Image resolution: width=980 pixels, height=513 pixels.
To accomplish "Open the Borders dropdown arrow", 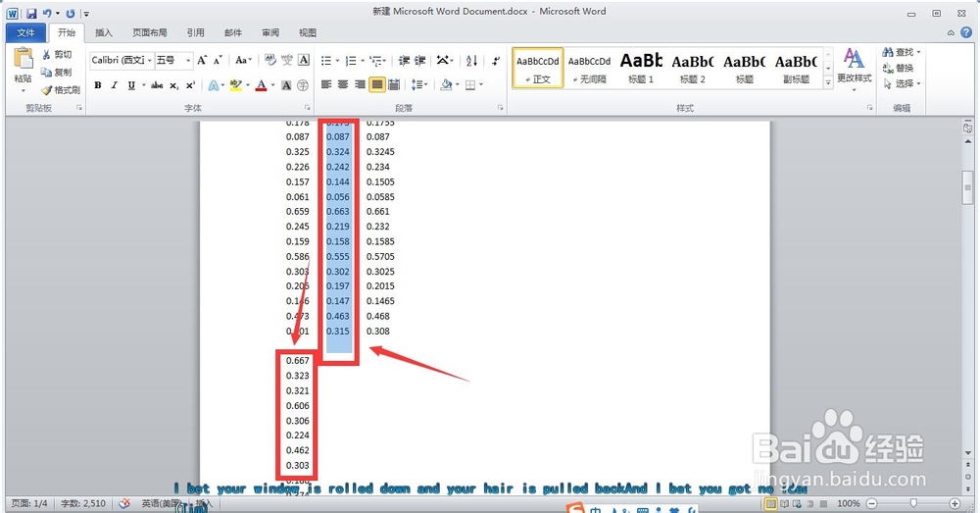I will (x=481, y=85).
